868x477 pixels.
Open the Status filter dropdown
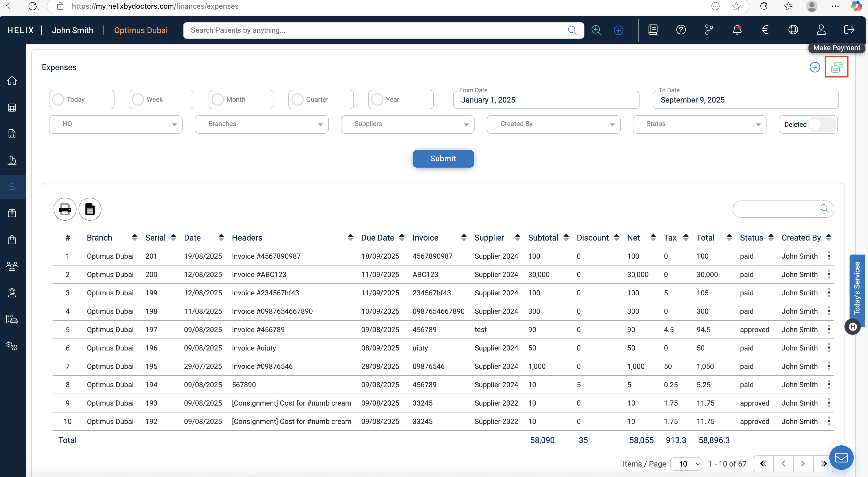[x=699, y=124]
